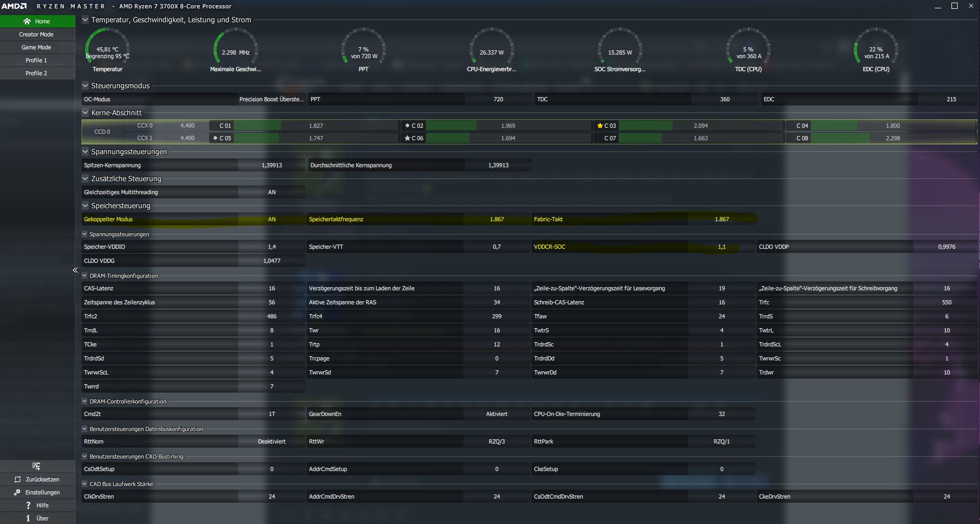Screen dimensions: 980x524
Task: Click the Speichertaktfrequenz value 1.867
Action: click(x=497, y=219)
